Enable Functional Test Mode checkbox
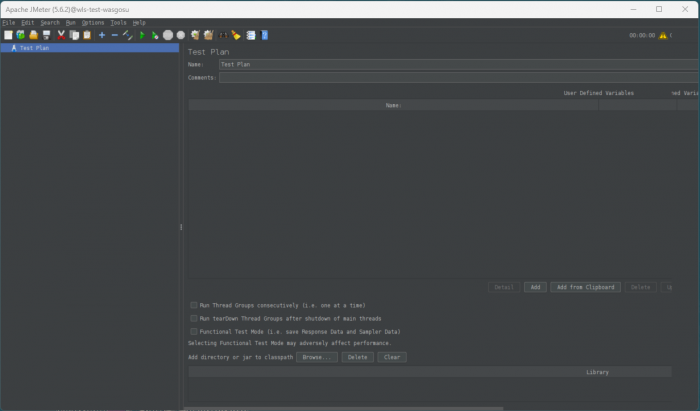 pos(194,332)
